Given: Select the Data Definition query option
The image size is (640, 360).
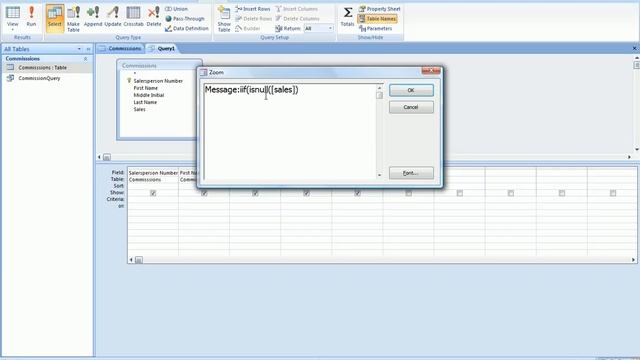Looking at the screenshot, I should tap(187, 28).
